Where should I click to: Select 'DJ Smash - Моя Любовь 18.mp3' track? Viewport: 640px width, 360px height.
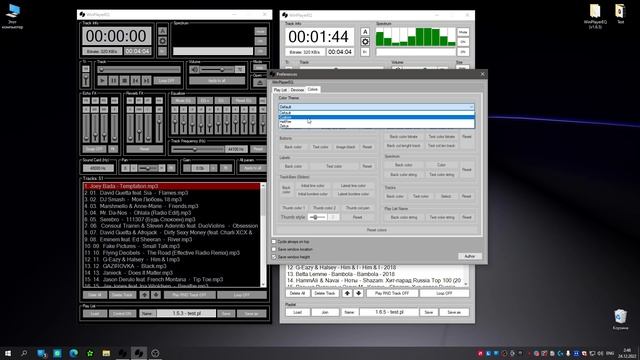[171, 200]
